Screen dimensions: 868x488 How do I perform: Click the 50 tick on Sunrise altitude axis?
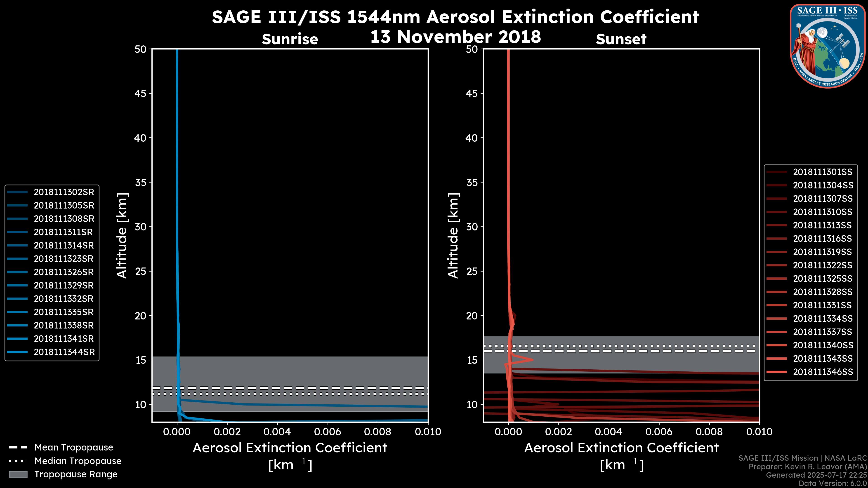141,49
